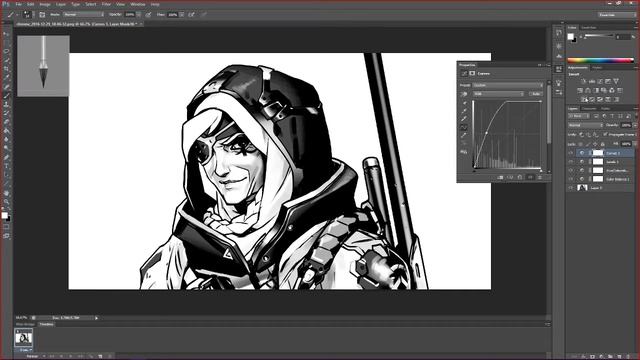Screen dimensions: 640x360
Task: Select the Type tool
Action: [6, 166]
